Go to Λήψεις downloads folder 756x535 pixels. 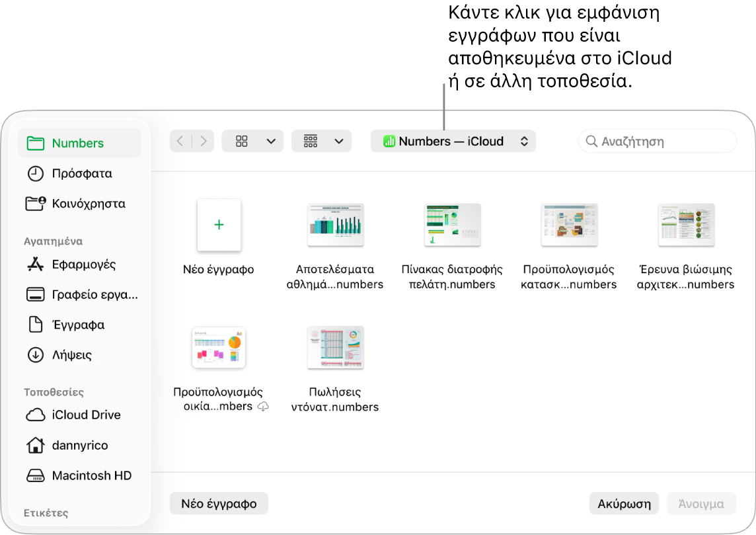pos(79,355)
